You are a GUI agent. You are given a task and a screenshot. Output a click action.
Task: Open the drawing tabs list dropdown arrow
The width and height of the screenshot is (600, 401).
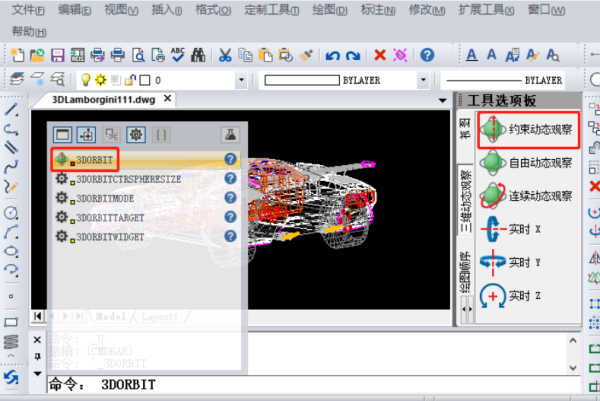point(443,100)
